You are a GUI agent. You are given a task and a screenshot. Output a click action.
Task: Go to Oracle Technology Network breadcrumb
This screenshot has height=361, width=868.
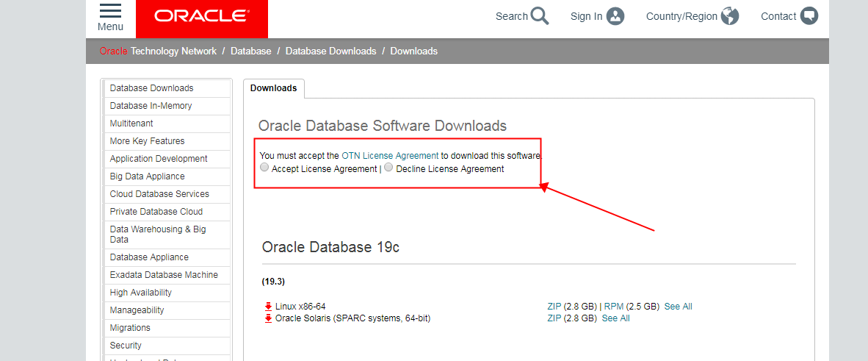point(159,51)
